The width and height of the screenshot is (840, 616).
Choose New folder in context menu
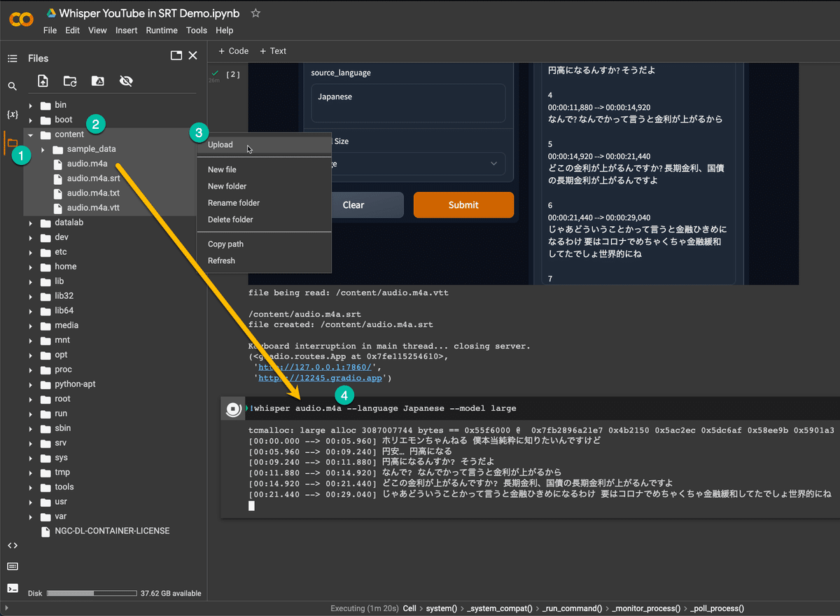[264, 186]
